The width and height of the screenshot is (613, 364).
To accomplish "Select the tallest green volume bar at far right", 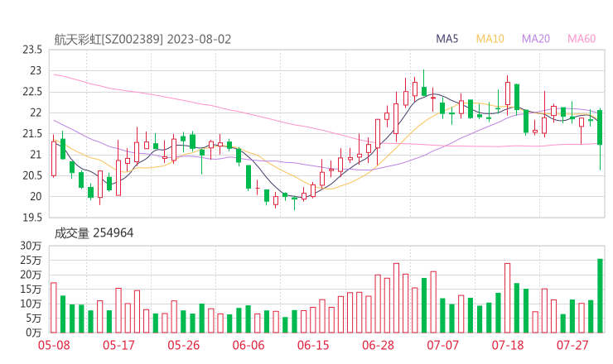I will (x=600, y=295).
